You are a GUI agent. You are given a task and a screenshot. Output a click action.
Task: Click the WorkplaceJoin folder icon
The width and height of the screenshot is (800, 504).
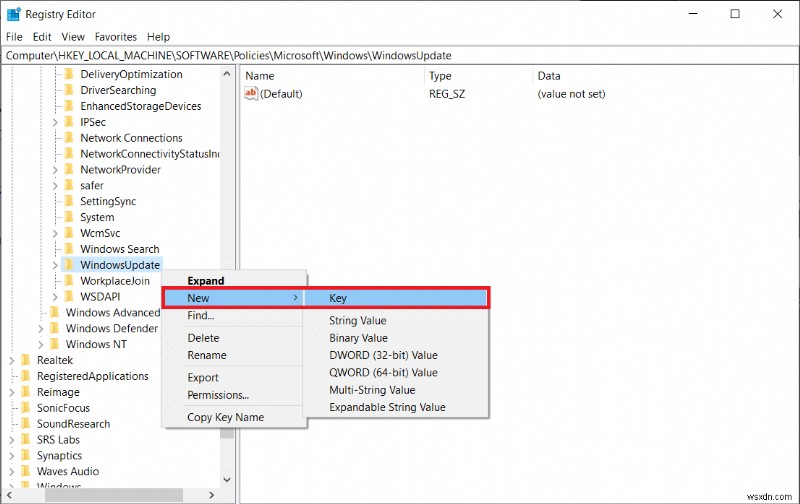click(69, 281)
